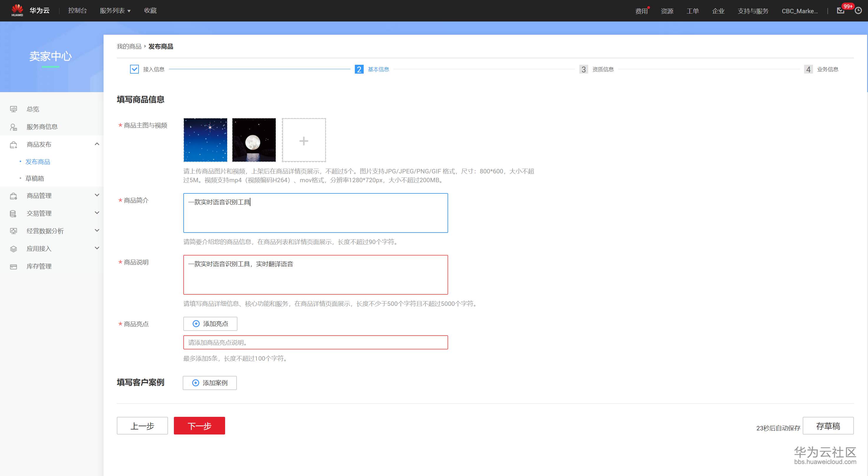Click the 总览 monitor icon in sidebar
This screenshot has width=868, height=476.
(x=14, y=109)
